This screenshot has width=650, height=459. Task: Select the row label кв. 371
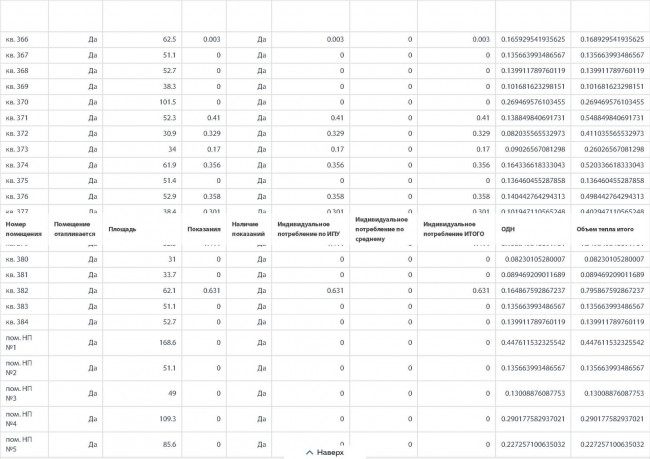click(17, 118)
